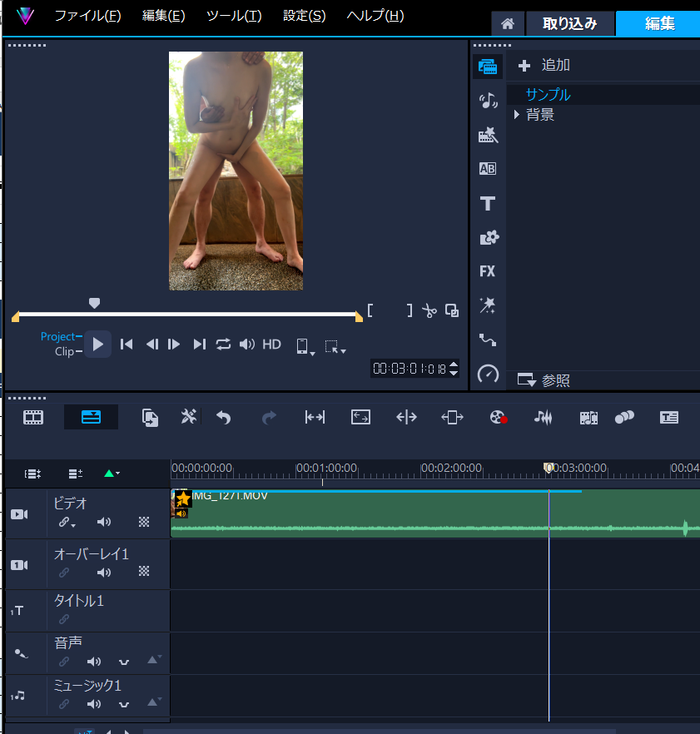Click the 参照 browse button
This screenshot has width=700, height=734.
pos(544,380)
